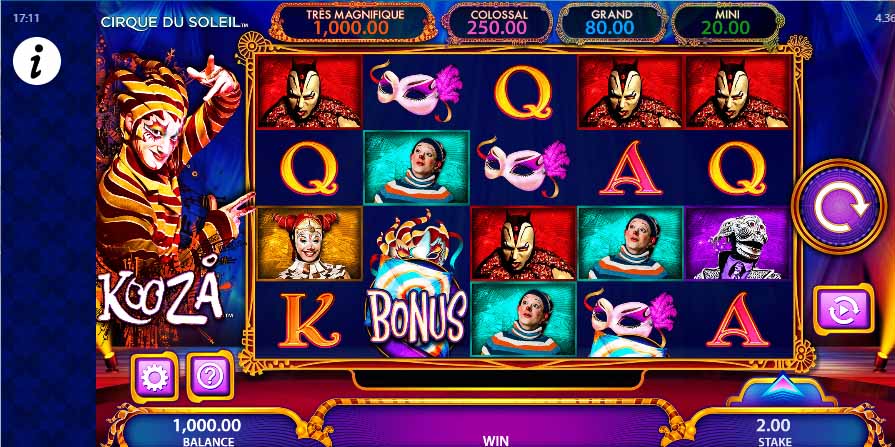Click the info 'i' icon

pyautogui.click(x=37, y=61)
